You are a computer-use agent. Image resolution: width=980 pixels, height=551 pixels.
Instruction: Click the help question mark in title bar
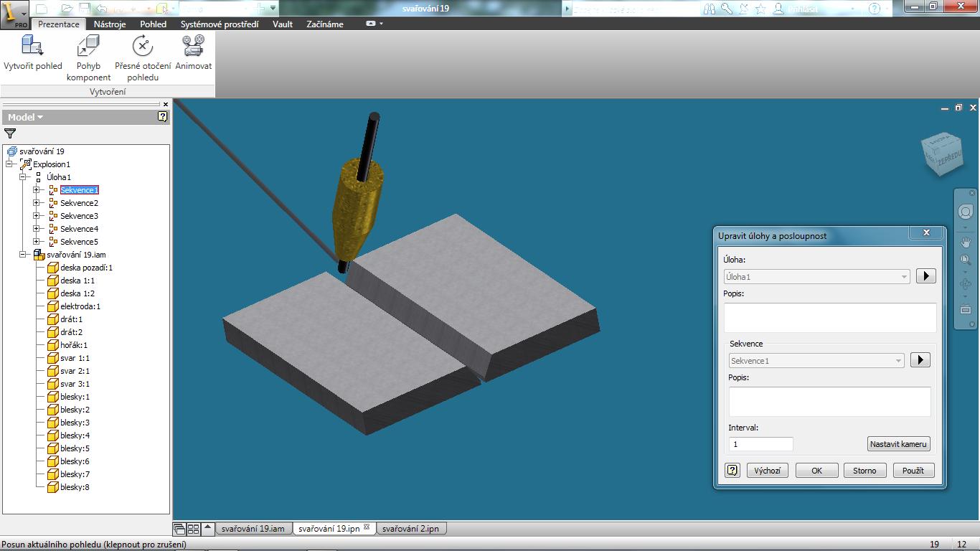tap(874, 9)
